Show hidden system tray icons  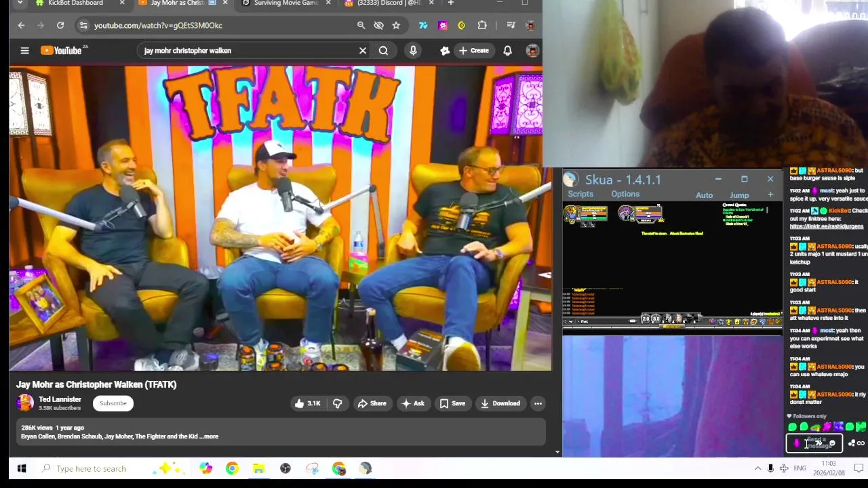coord(757,468)
